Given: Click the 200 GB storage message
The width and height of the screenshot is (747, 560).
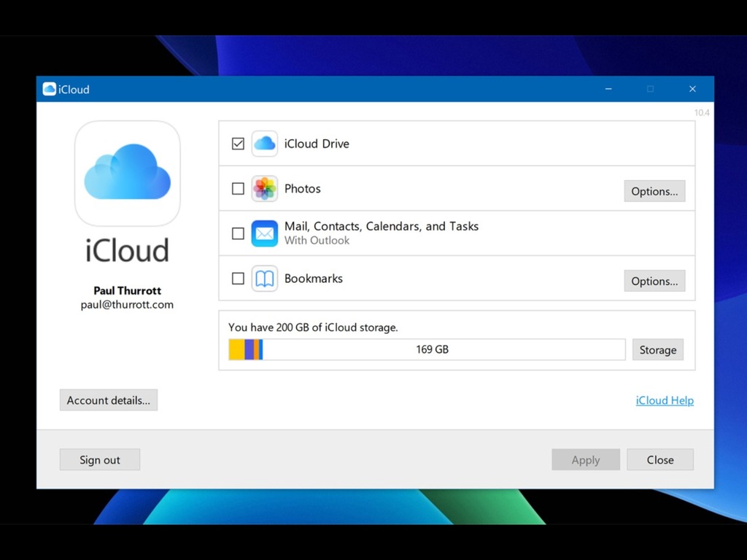Looking at the screenshot, I should [313, 327].
